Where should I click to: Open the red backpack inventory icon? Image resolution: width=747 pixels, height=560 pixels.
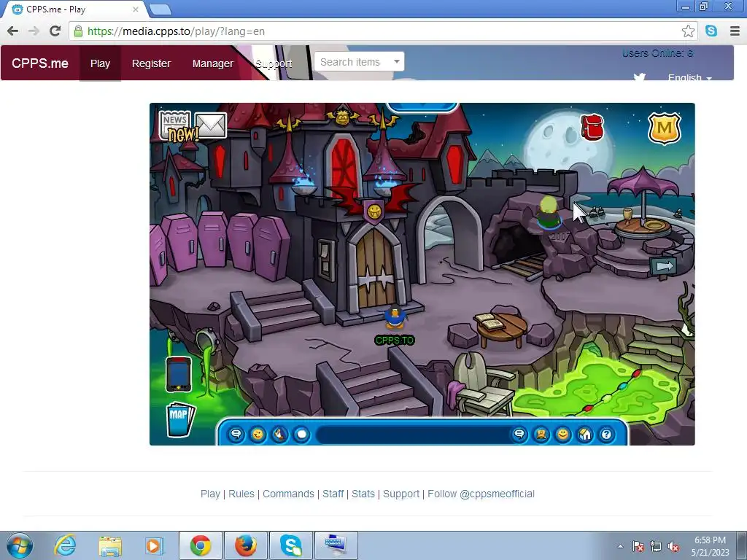(x=592, y=127)
